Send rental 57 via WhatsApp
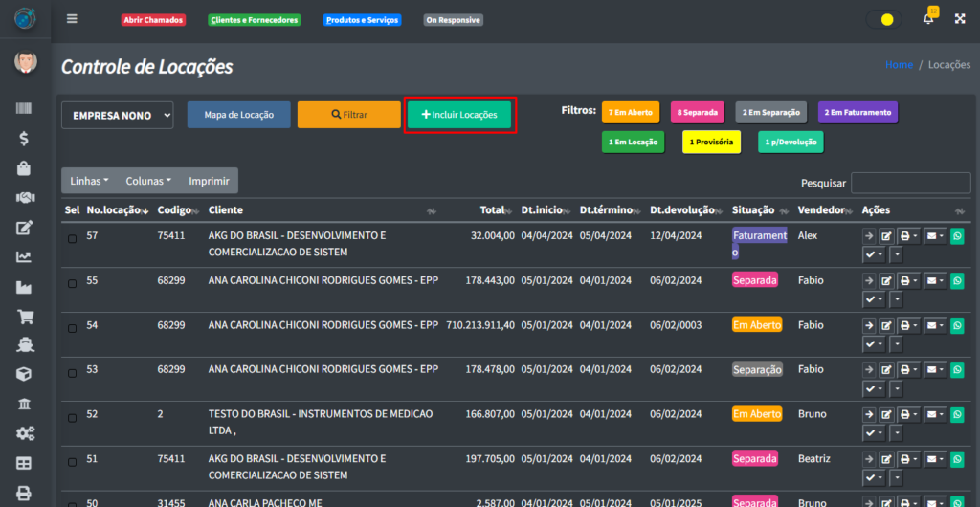 [956, 236]
